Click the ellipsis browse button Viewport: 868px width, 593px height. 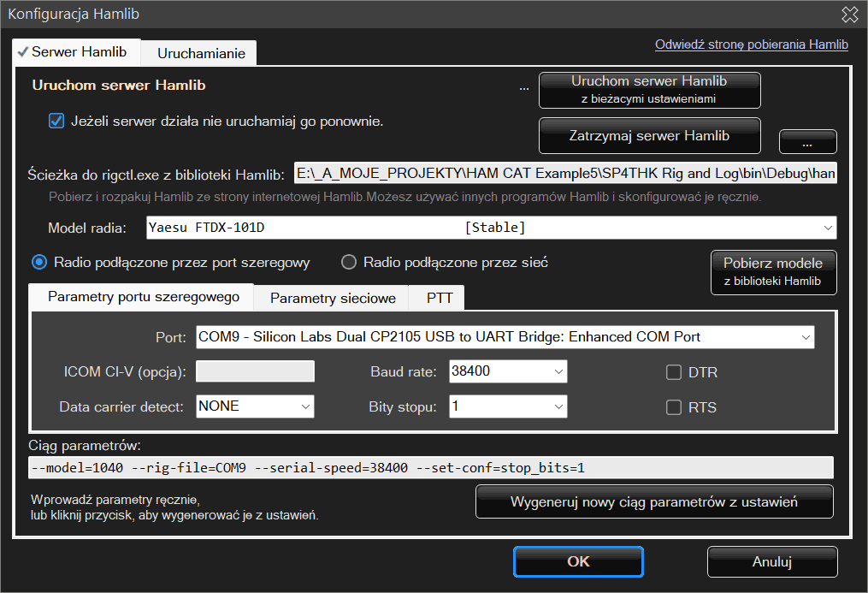pyautogui.click(x=807, y=141)
